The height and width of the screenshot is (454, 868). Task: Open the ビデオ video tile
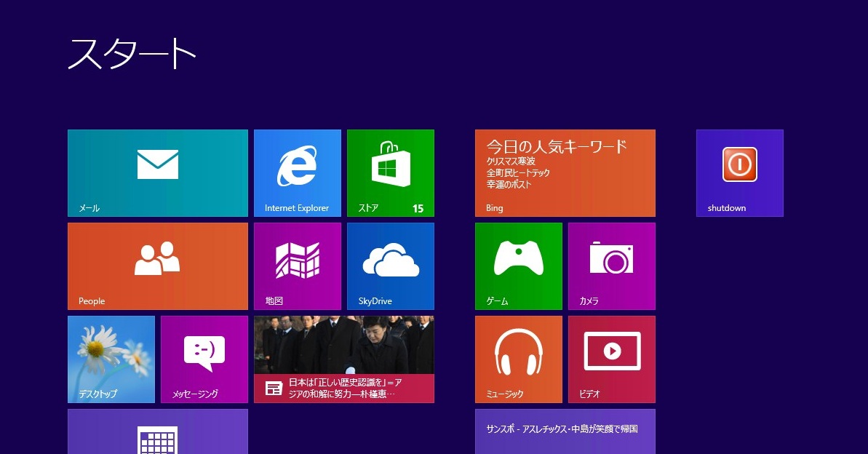coord(612,359)
